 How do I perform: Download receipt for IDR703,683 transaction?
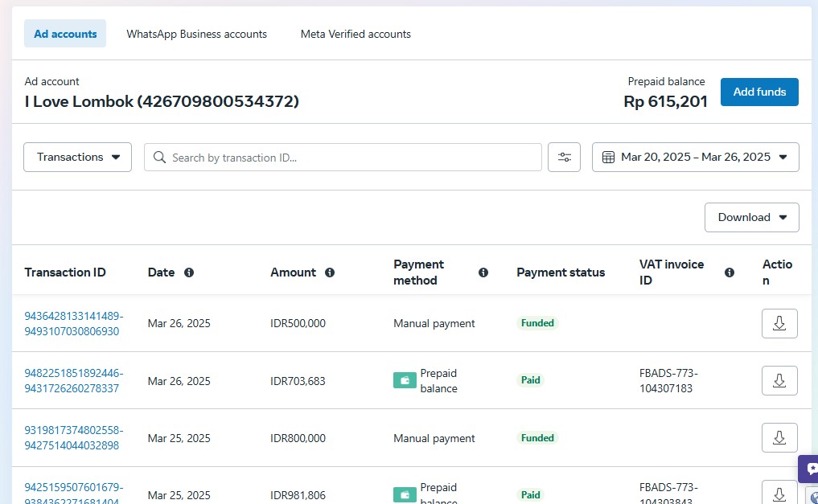tap(779, 380)
